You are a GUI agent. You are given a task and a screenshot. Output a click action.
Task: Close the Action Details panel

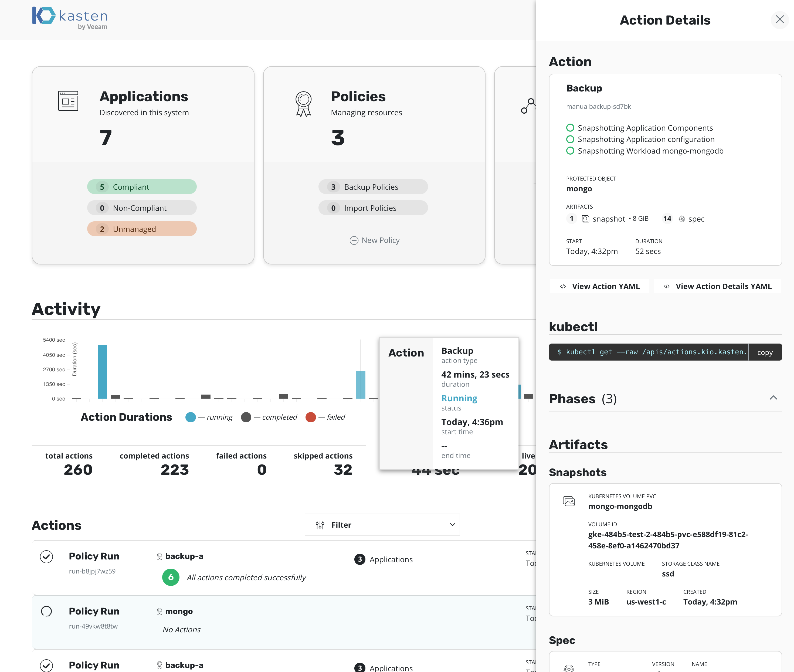(779, 19)
